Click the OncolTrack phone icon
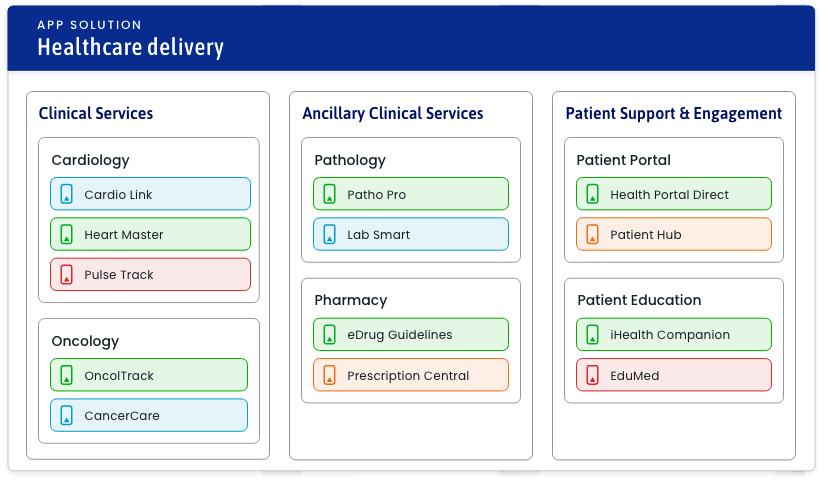 point(67,375)
